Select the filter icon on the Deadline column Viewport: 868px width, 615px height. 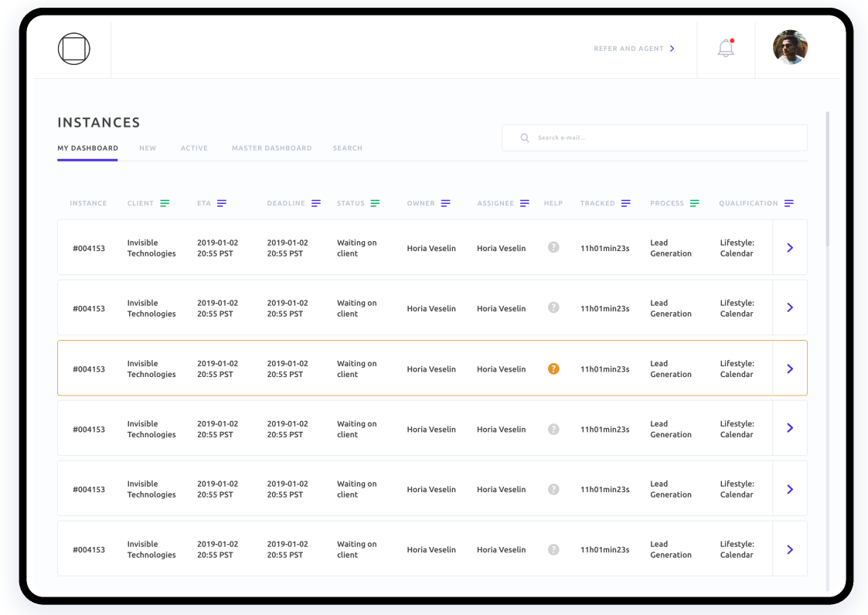click(x=315, y=202)
